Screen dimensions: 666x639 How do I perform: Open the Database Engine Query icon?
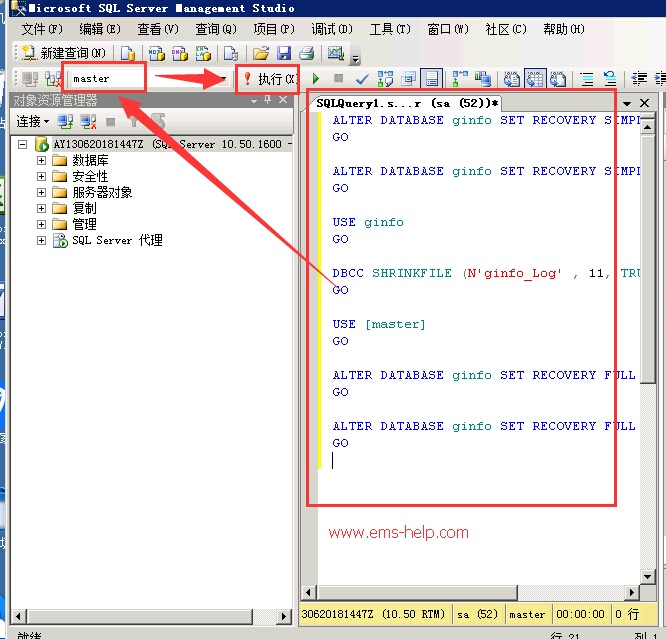pos(127,54)
